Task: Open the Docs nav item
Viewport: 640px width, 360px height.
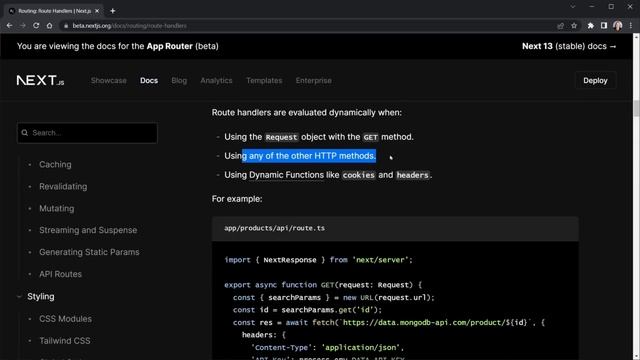Action: click(149, 80)
